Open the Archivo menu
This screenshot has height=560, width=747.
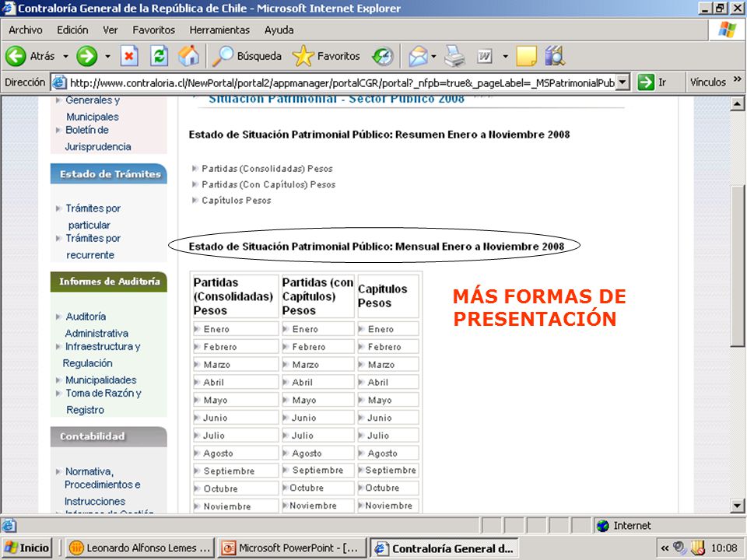pyautogui.click(x=25, y=30)
